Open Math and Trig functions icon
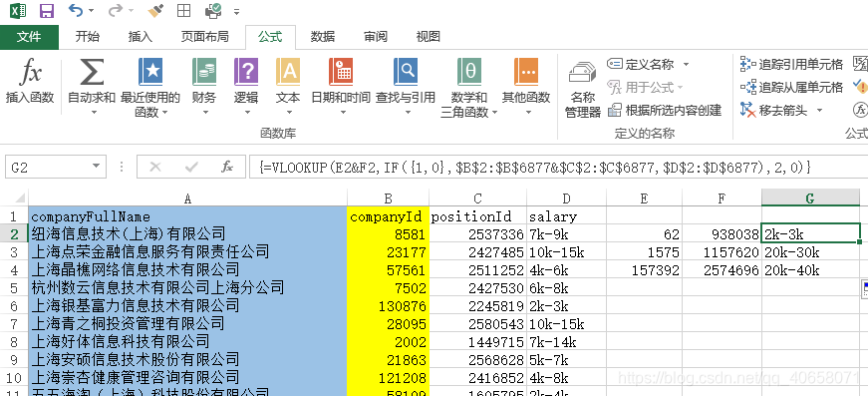Image resolution: width=868 pixels, height=396 pixels. [469, 72]
